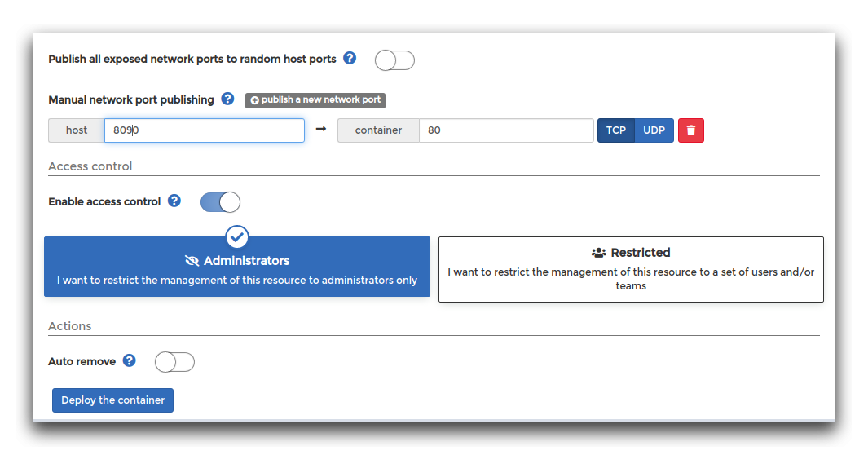Turn on the Auto remove switch
This screenshot has width=868, height=455.
[x=175, y=362]
